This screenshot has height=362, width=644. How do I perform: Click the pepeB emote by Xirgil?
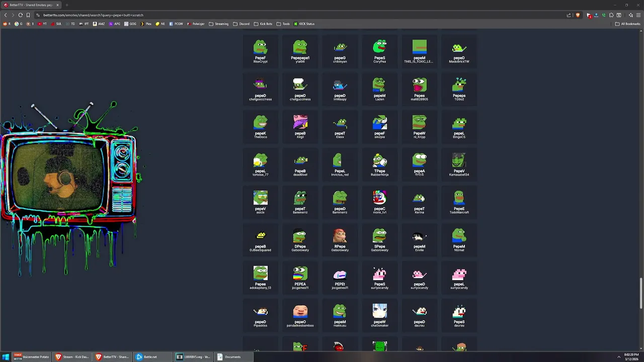pyautogui.click(x=300, y=127)
